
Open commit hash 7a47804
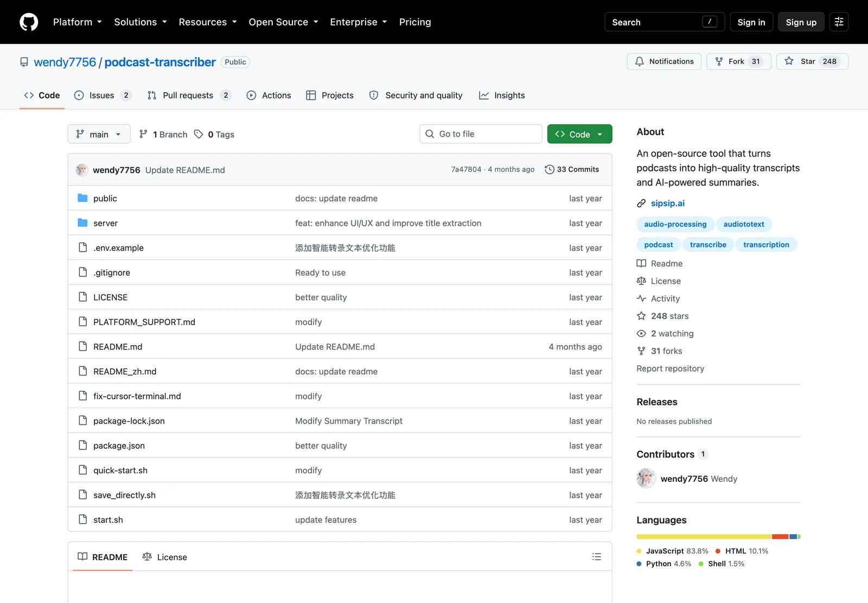click(466, 169)
